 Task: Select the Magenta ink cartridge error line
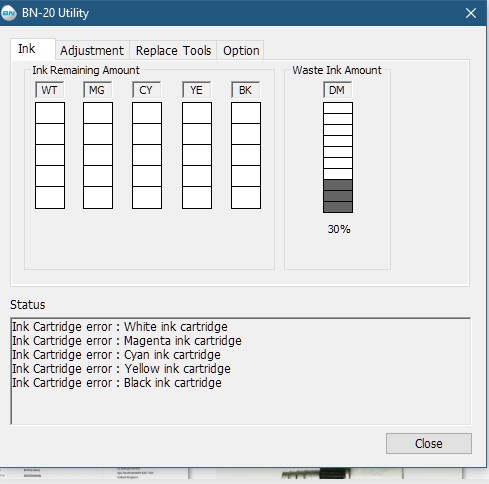[127, 341]
